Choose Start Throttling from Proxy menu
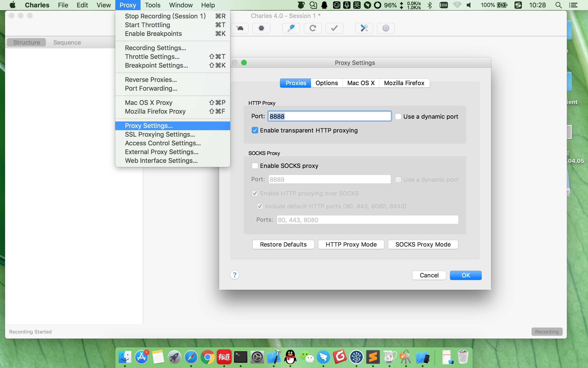The image size is (588, 368). tap(172, 25)
